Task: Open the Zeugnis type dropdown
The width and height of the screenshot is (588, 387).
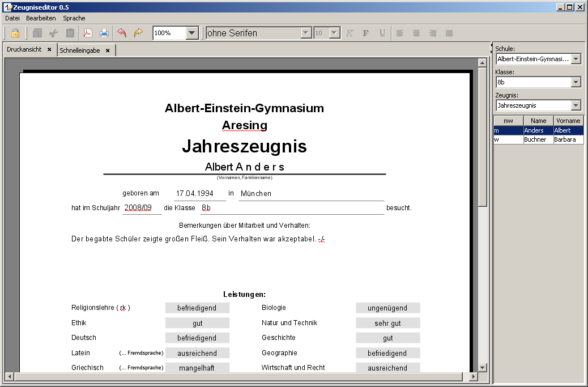Action: coord(576,105)
